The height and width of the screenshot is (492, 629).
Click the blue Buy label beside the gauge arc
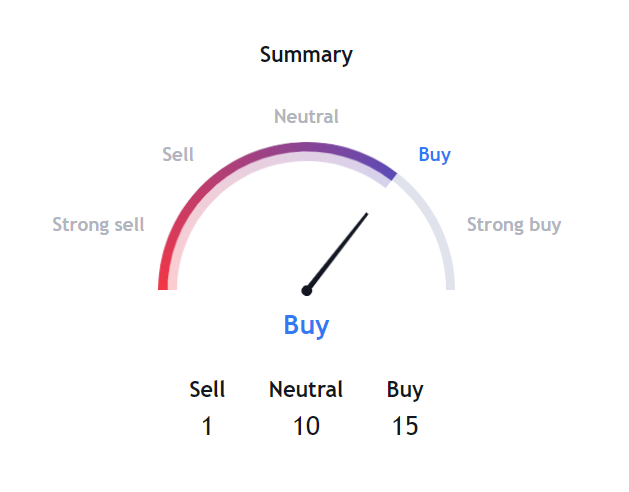point(434,155)
